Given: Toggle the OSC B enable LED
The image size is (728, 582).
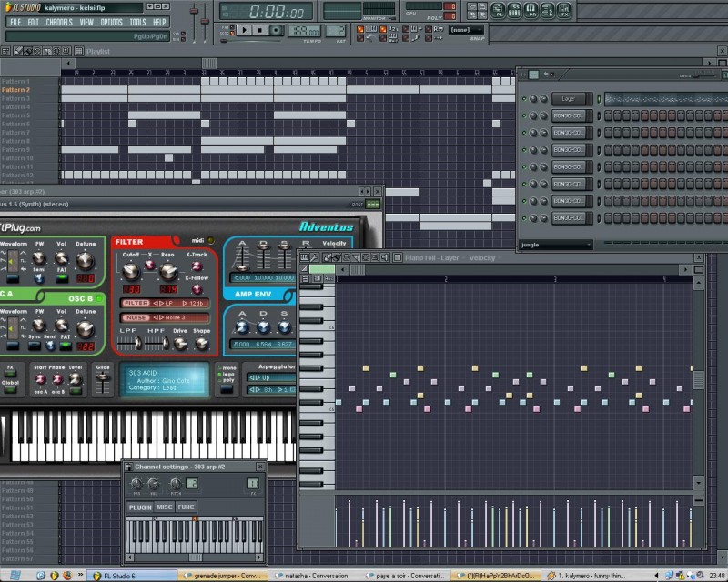Looking at the screenshot, I should coord(99,298).
